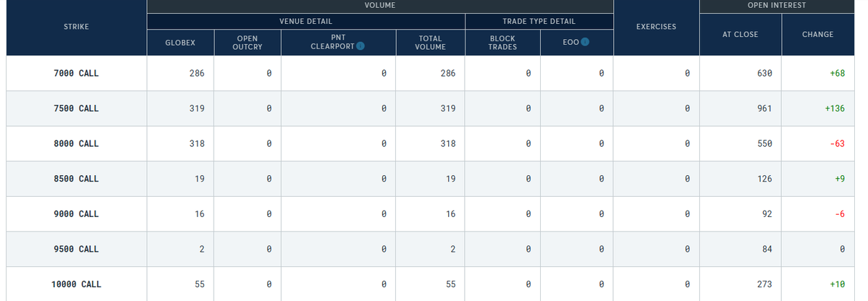Click the -63 open interest change value

pyautogui.click(x=837, y=144)
